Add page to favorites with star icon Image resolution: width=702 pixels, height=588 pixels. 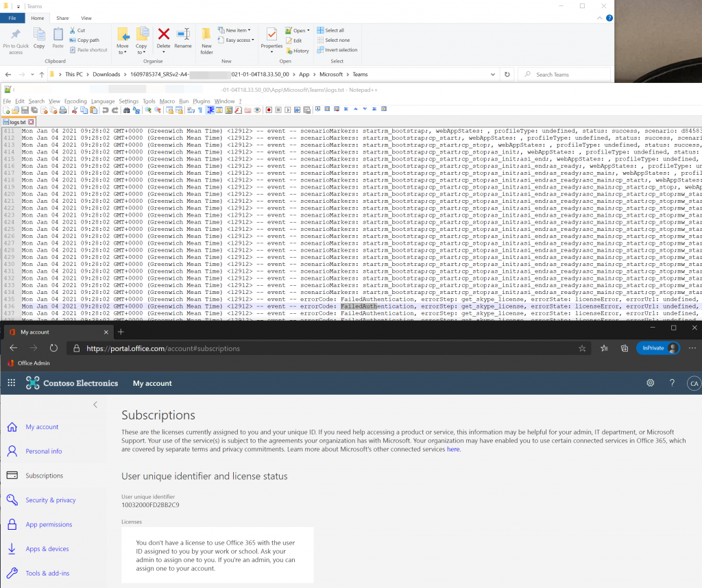582,348
